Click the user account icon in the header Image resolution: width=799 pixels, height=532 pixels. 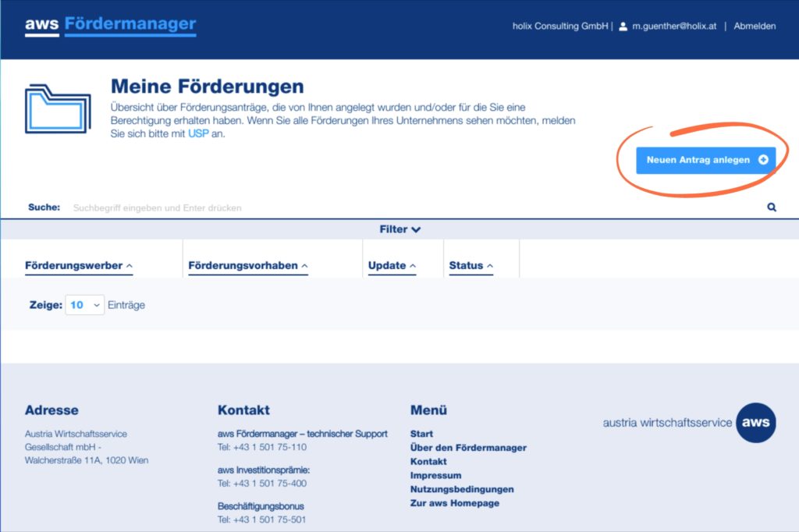(622, 26)
